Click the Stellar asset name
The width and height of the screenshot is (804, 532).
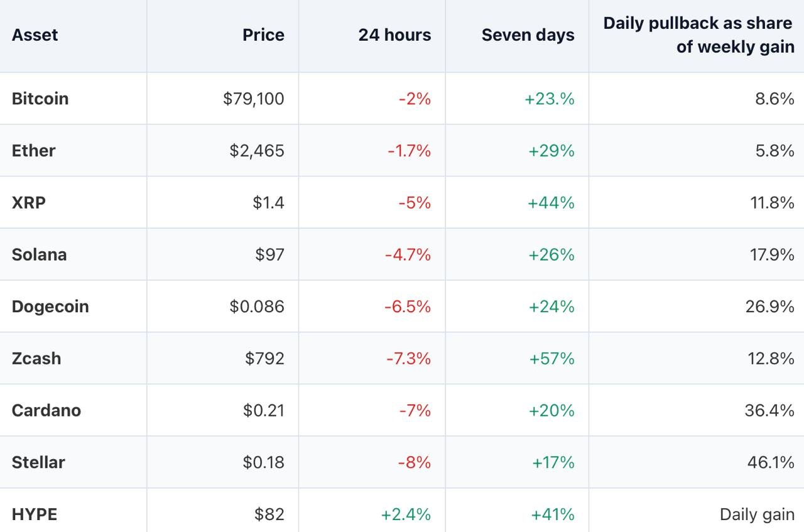coord(38,463)
